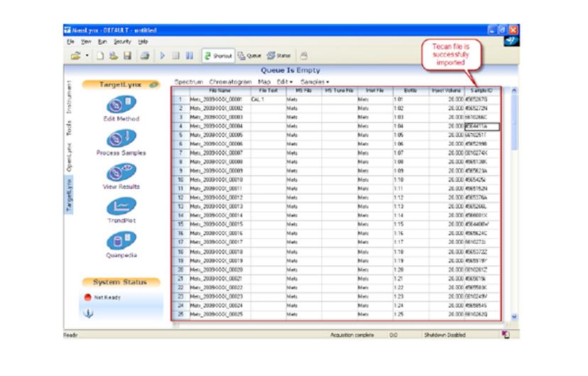The width and height of the screenshot is (588, 376).
Task: Open View Results
Action: tap(121, 177)
